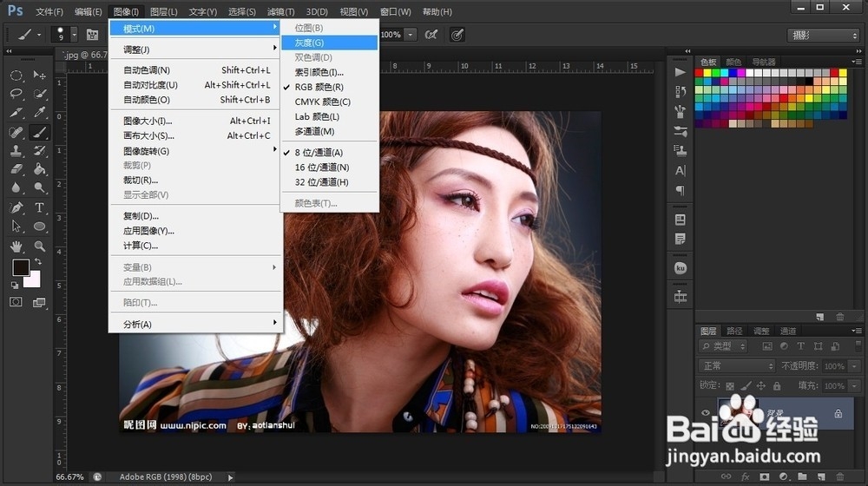
Task: Toggle airbrush build-up option
Action: pyautogui.click(x=431, y=35)
